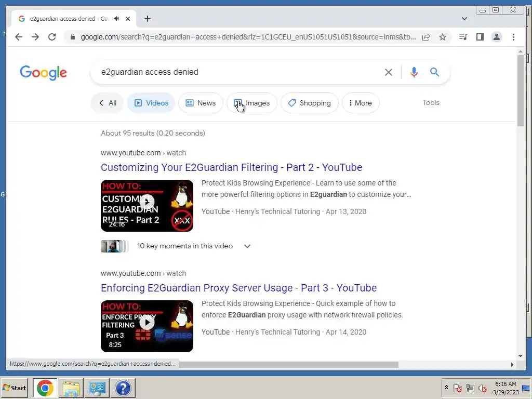Open the More filters menu
532x399 pixels.
pyautogui.click(x=361, y=103)
